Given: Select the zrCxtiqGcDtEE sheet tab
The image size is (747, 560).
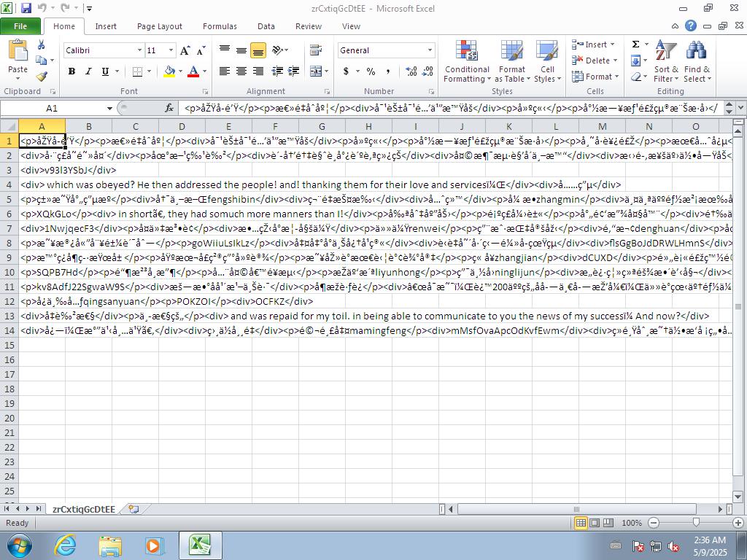Looking at the screenshot, I should 83,509.
